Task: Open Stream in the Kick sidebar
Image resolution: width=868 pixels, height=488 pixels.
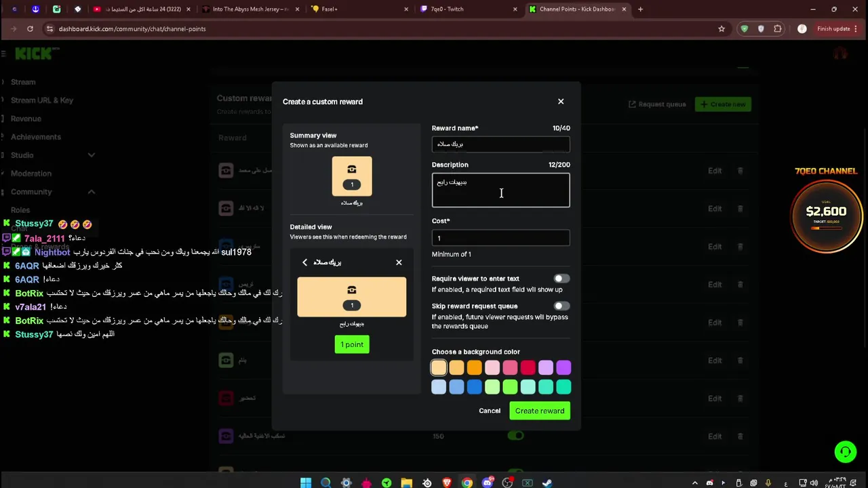Action: tap(23, 82)
